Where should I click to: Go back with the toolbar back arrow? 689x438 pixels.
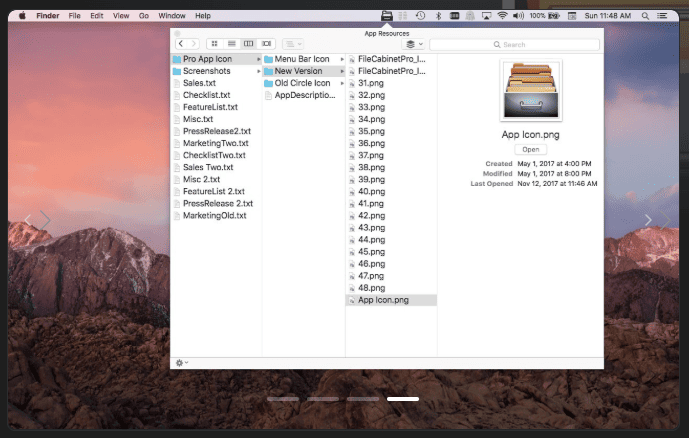click(x=181, y=44)
